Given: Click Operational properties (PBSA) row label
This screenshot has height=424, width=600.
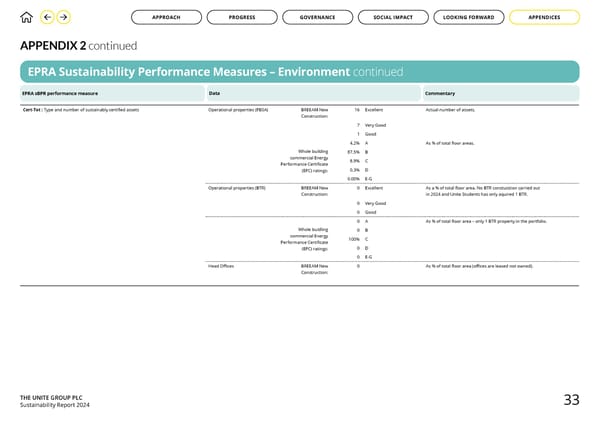Looking at the screenshot, I should click(x=237, y=109).
